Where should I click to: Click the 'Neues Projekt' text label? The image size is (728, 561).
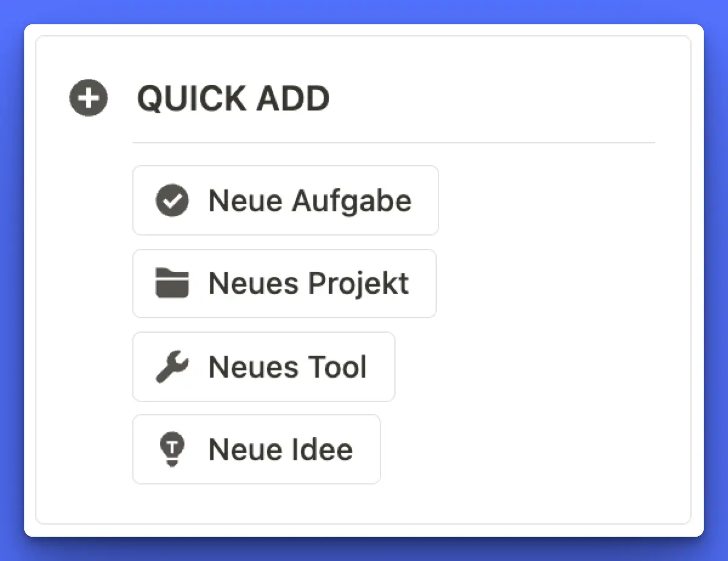[308, 284]
